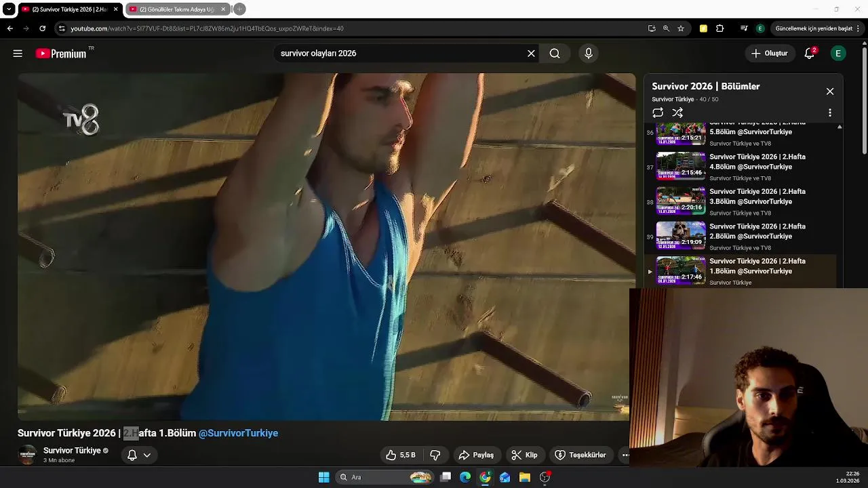Open Task View on taskbar
Viewport: 868px width, 488px height.
[x=446, y=477]
